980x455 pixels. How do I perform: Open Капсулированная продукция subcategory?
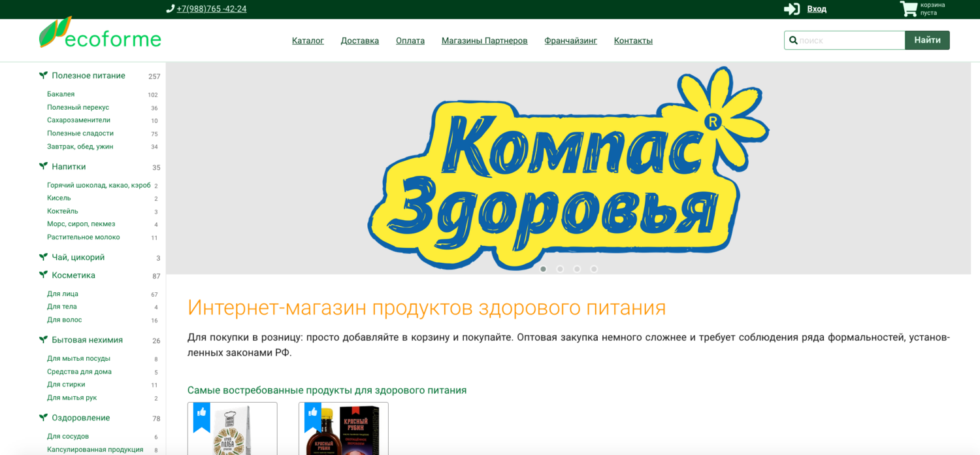click(x=95, y=450)
